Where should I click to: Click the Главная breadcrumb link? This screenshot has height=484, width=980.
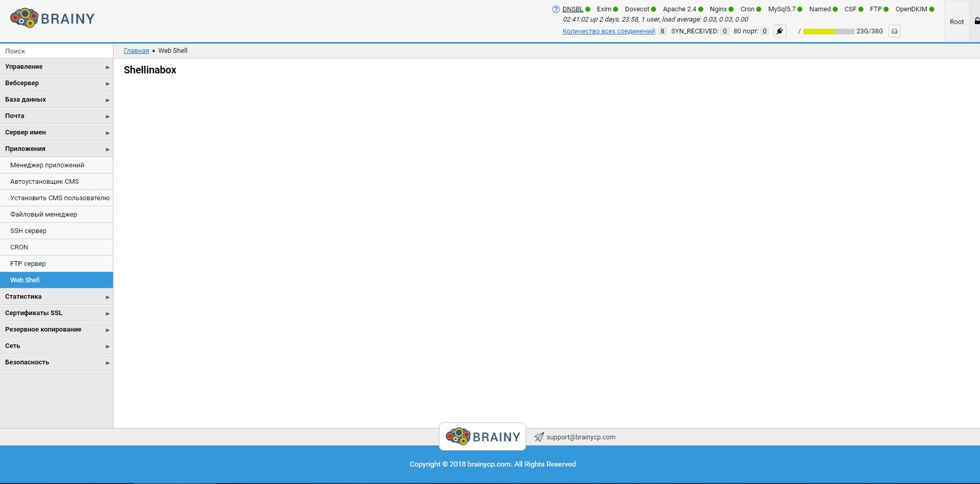136,51
